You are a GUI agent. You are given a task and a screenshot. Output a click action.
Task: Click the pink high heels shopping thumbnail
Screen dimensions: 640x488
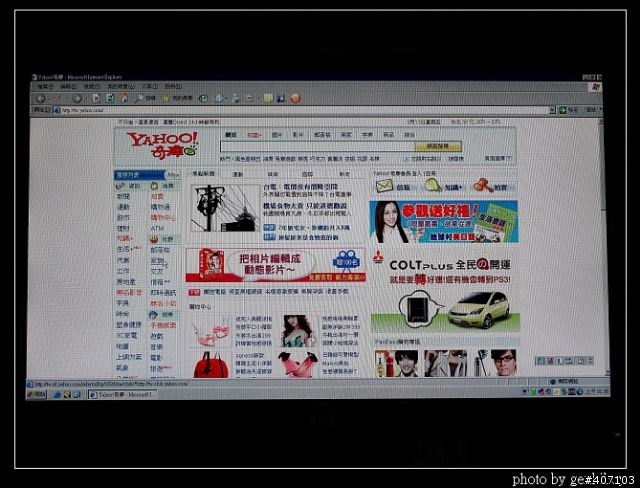[x=298, y=364]
